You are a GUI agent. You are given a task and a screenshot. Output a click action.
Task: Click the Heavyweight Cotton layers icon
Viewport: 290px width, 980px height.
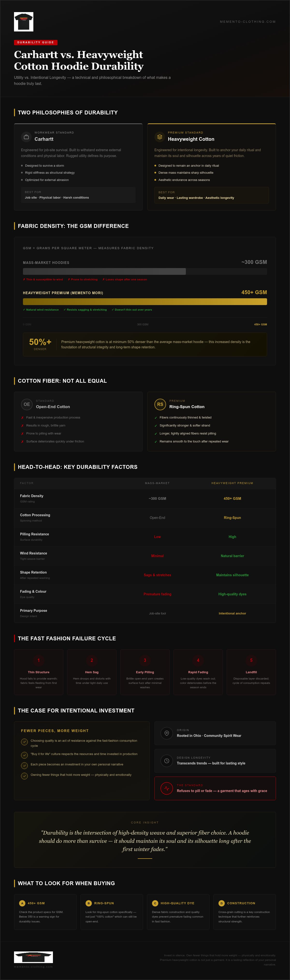(160, 137)
